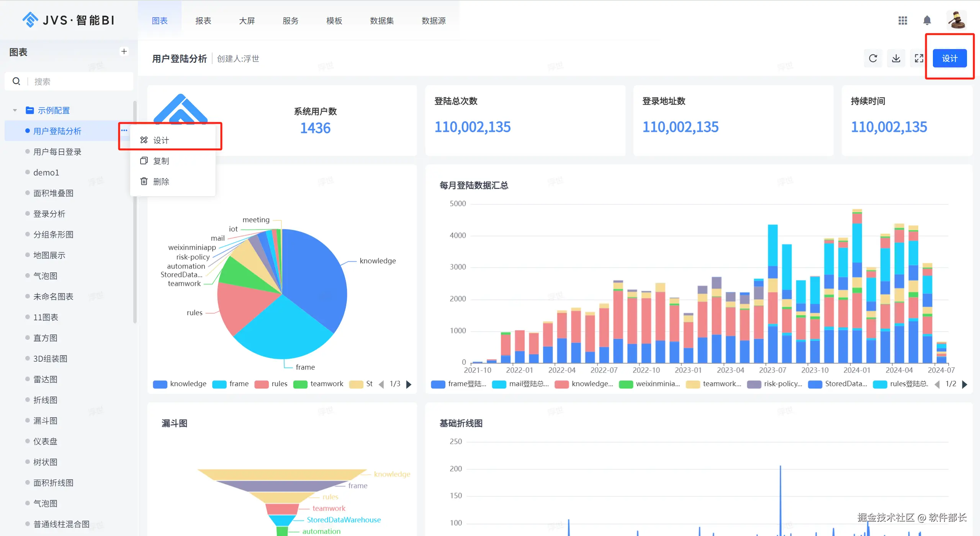Go to the next pie chart legend page
Viewport: 980px width, 536px height.
(409, 384)
